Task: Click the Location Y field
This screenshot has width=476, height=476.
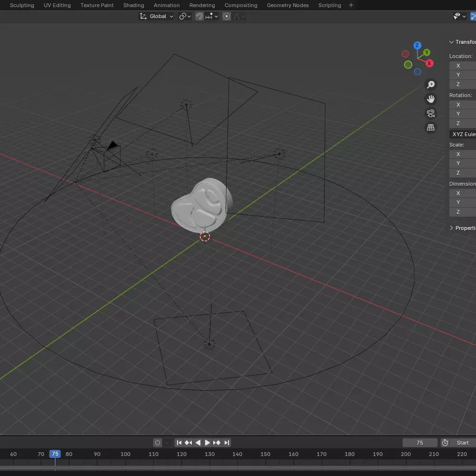Action: point(463,75)
